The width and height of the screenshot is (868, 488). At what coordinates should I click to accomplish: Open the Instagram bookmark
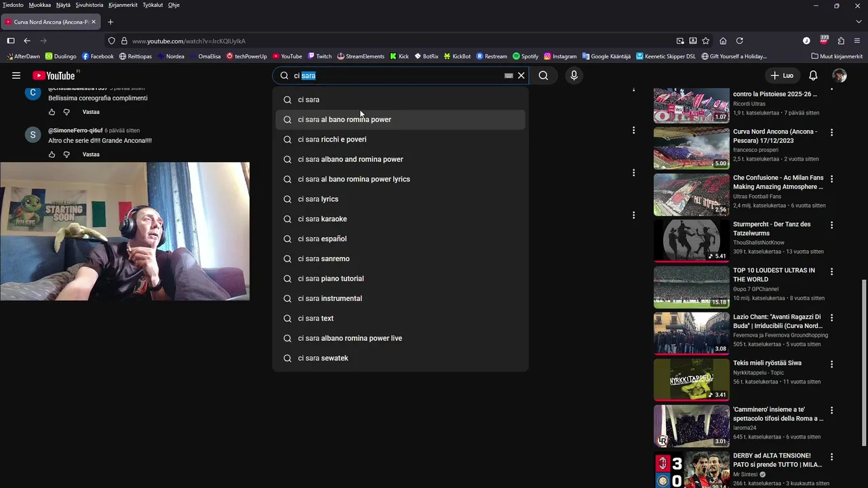tap(560, 56)
